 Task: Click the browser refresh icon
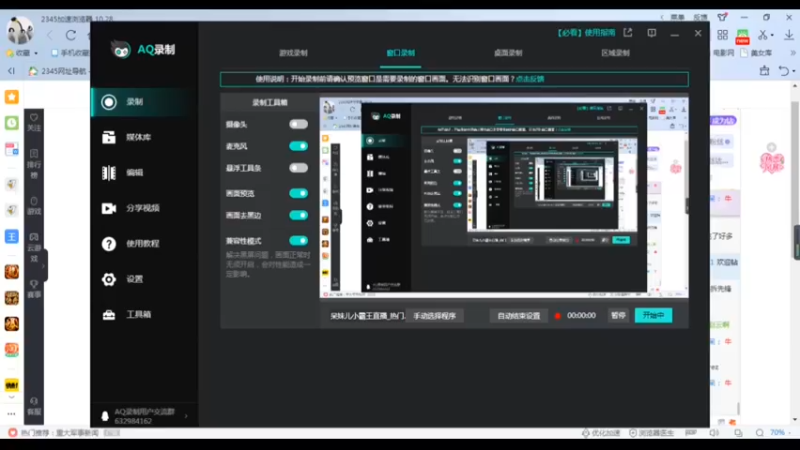point(71,35)
